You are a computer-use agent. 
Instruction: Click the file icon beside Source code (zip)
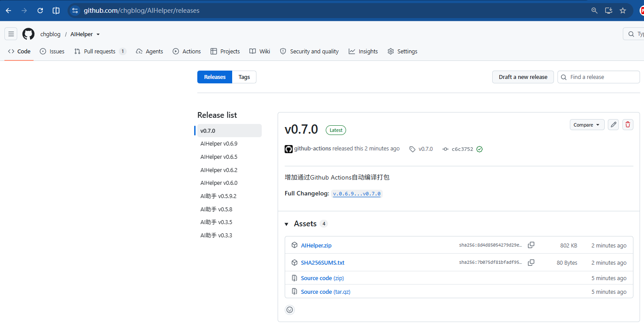(x=294, y=278)
